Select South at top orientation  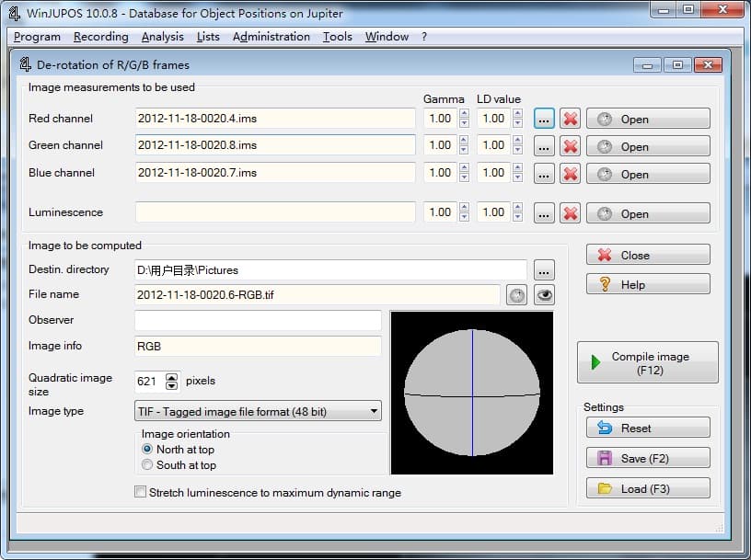pos(147,465)
